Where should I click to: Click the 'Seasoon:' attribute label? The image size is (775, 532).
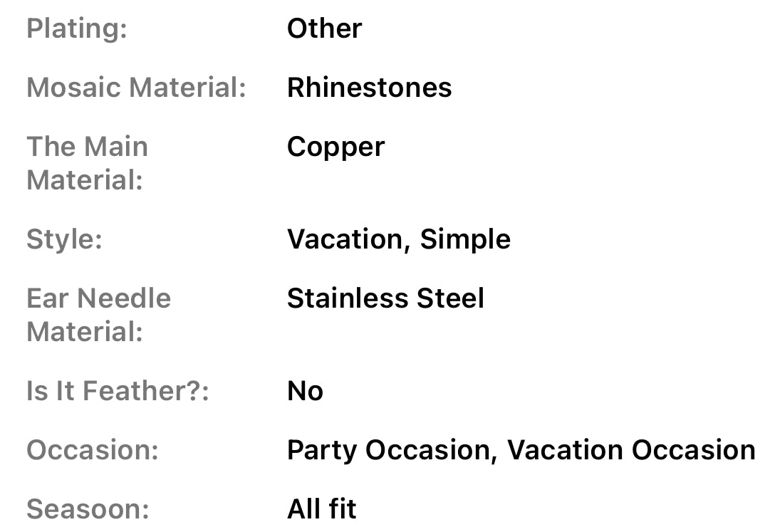point(88,510)
